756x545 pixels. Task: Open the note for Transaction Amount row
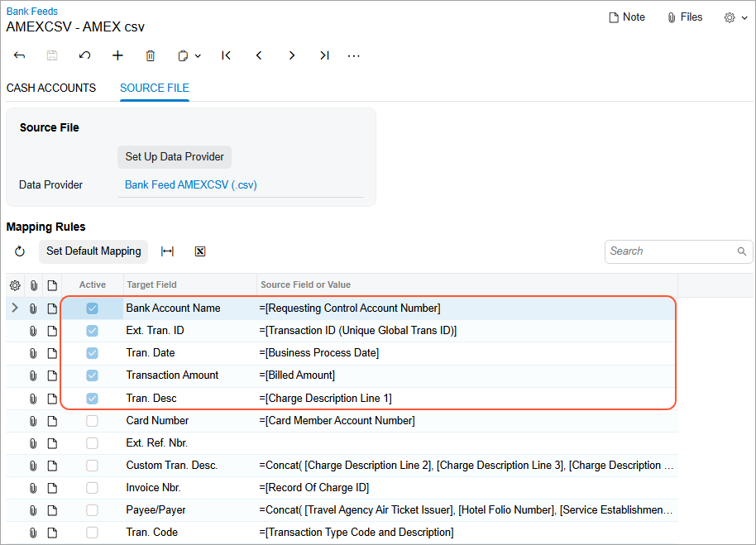point(52,375)
